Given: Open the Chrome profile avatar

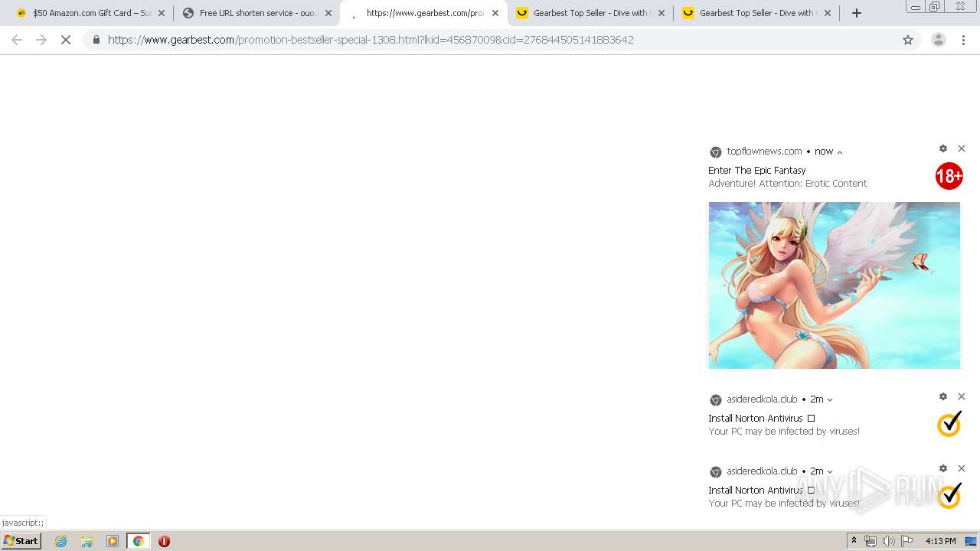Looking at the screenshot, I should pos(939,40).
